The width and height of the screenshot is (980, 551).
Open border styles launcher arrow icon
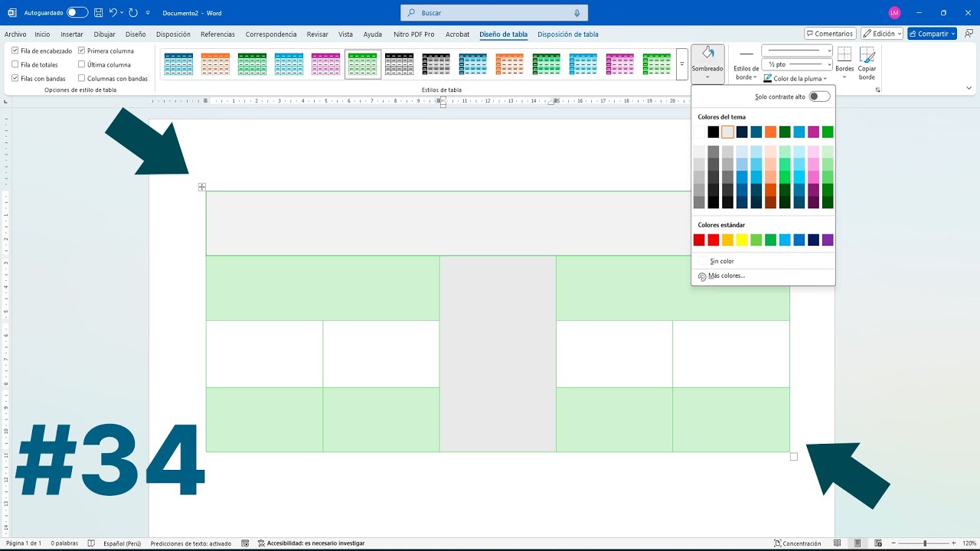pyautogui.click(x=878, y=90)
